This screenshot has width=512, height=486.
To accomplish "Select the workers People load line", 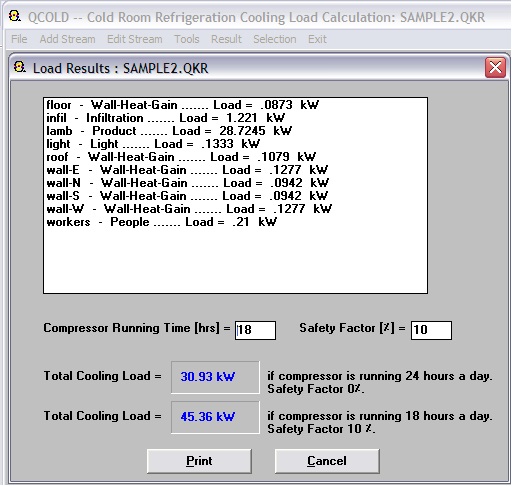I will pos(162,222).
